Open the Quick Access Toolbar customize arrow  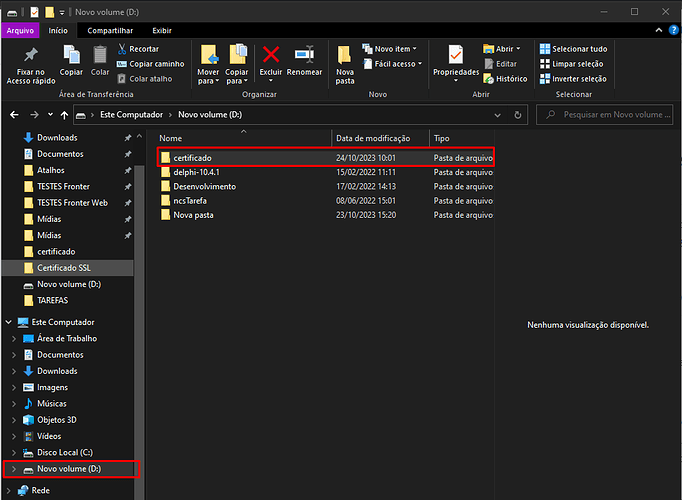62,12
